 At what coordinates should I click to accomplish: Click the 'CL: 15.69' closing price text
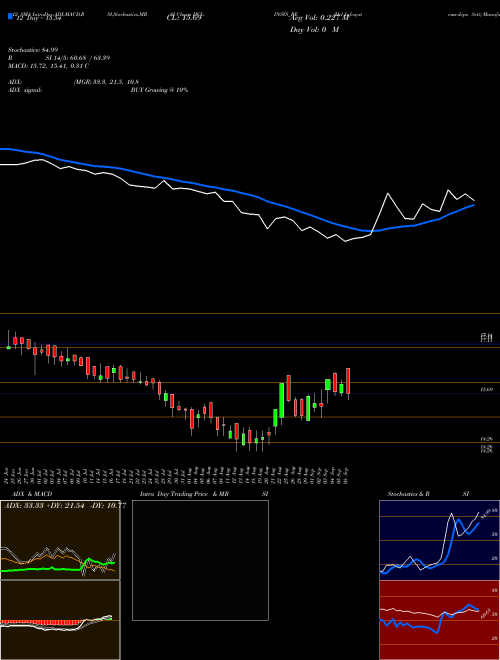184,18
